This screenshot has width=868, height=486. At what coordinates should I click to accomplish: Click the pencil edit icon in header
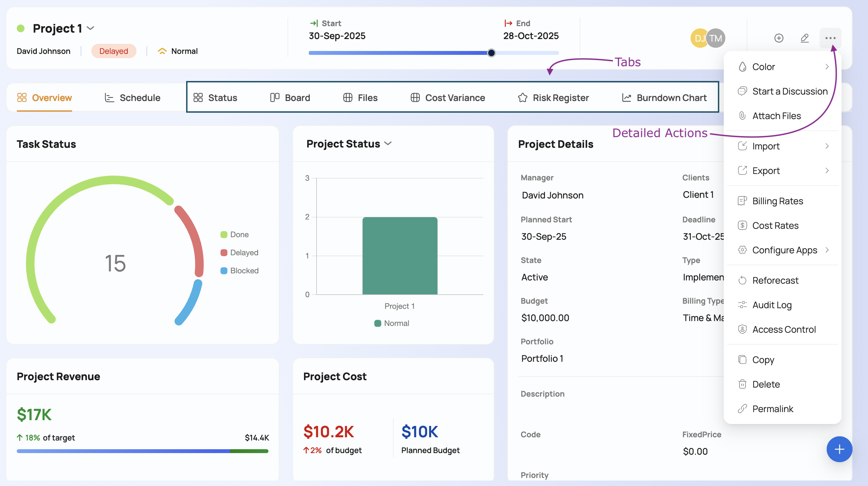[804, 38]
